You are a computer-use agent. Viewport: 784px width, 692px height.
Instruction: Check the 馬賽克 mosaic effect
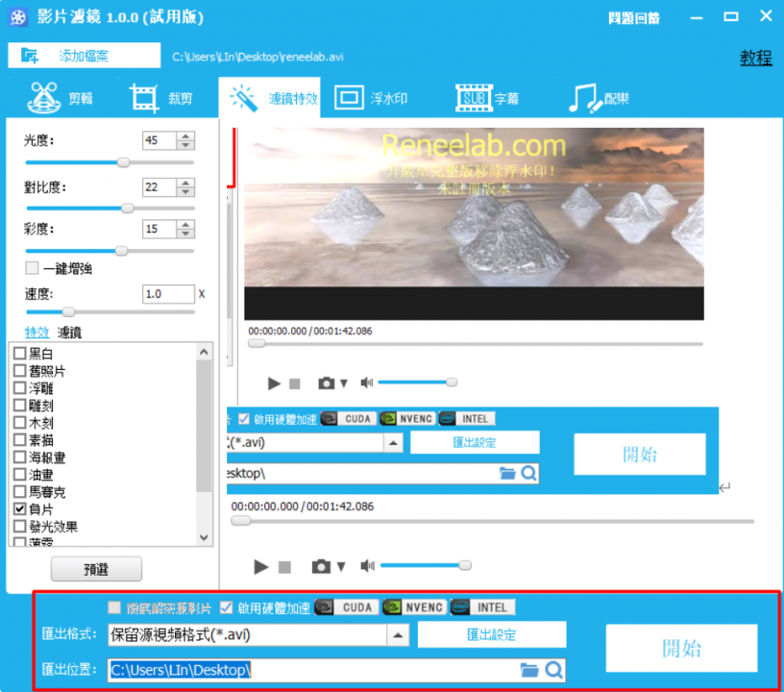tap(19, 491)
